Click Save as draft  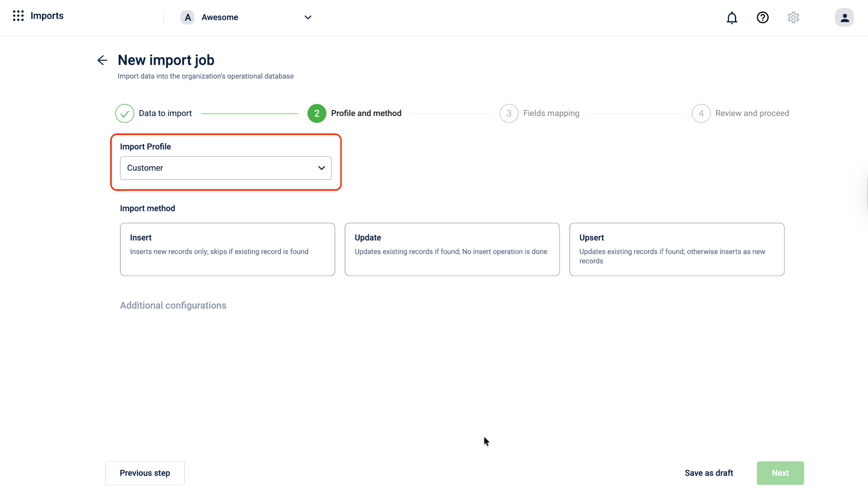click(x=709, y=473)
